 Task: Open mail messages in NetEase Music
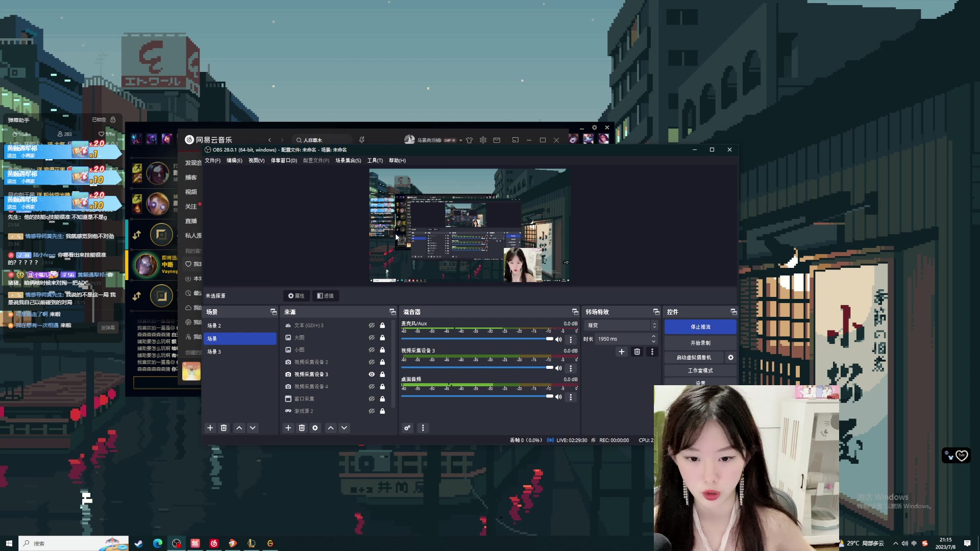tap(497, 140)
